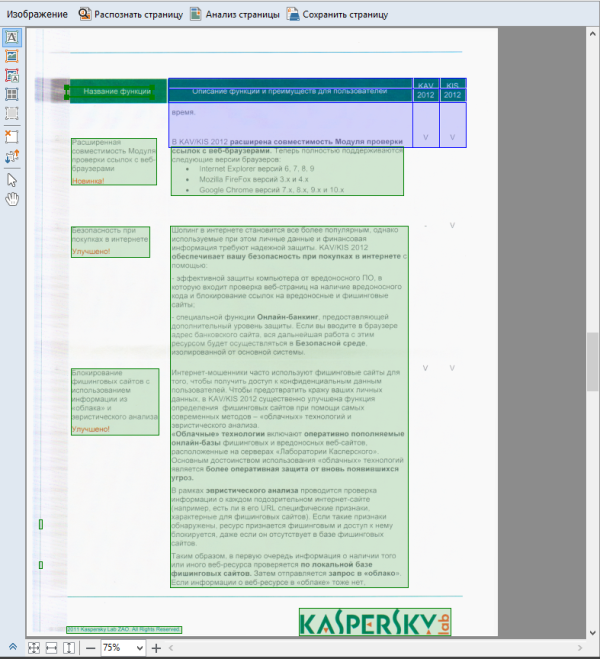
Task: Click the vertical scrollbar up arrow
Action: 592,34
